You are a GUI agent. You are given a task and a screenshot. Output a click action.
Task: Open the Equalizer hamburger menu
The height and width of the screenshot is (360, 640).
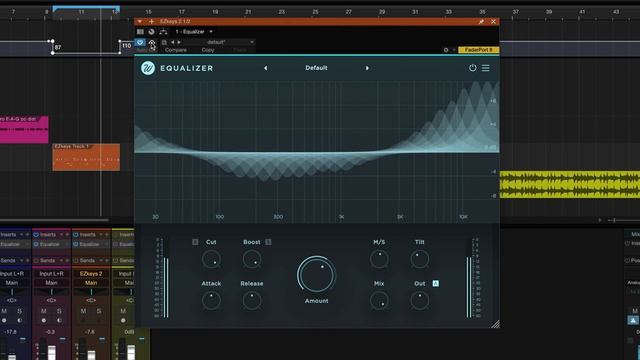(x=486, y=68)
